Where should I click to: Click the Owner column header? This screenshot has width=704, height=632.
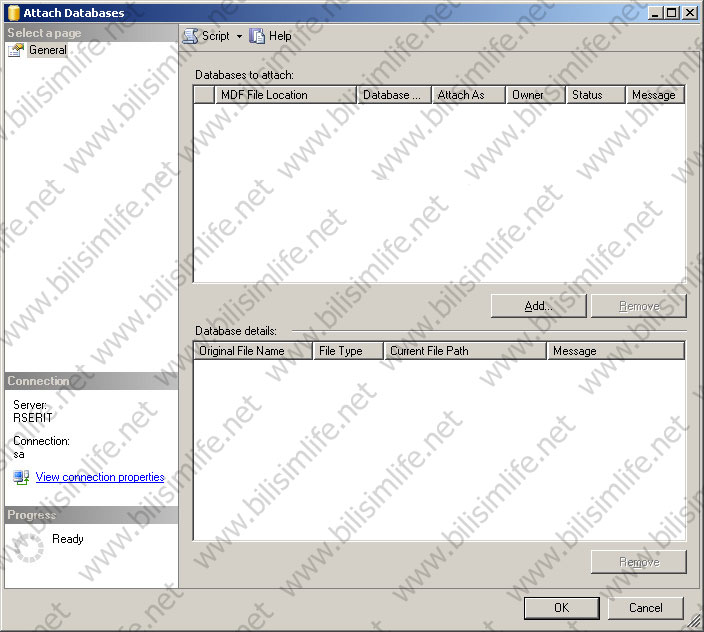[536, 95]
